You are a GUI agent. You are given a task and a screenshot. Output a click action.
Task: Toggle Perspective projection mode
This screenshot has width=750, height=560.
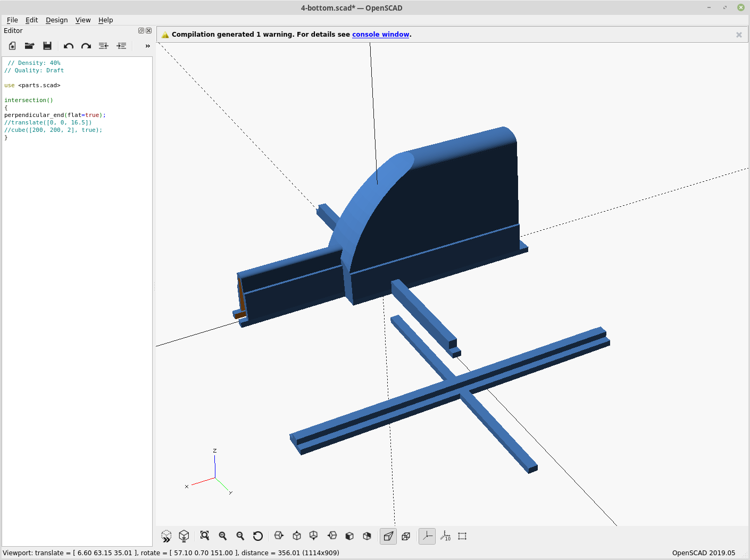click(388, 536)
